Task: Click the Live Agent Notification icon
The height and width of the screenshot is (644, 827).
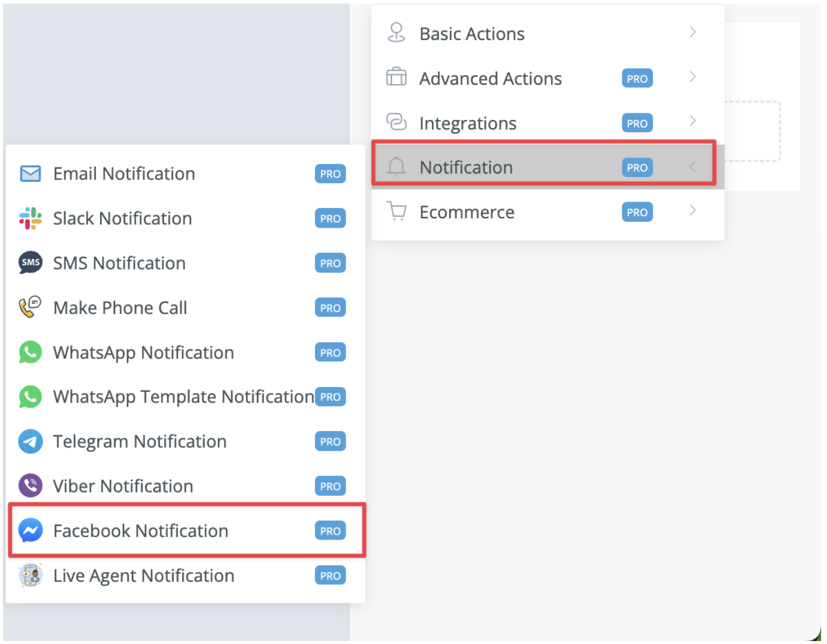Action: [x=30, y=575]
